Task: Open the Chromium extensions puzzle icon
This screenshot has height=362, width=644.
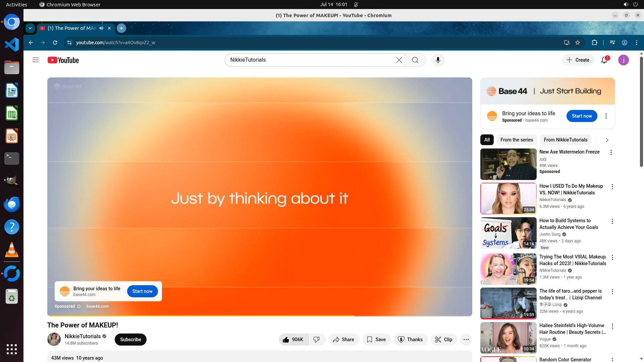Action: coord(594,43)
